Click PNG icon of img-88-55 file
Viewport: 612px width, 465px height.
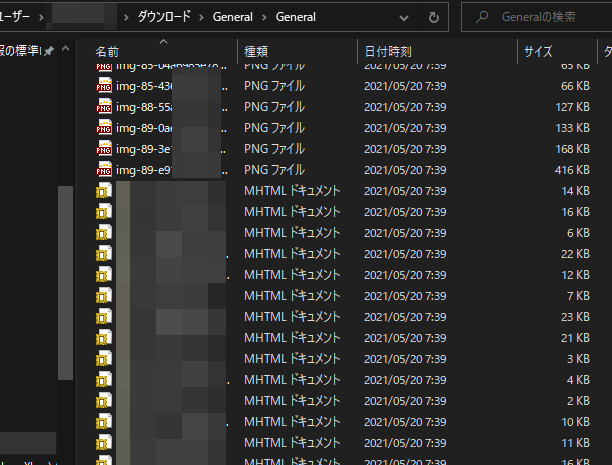coord(104,106)
